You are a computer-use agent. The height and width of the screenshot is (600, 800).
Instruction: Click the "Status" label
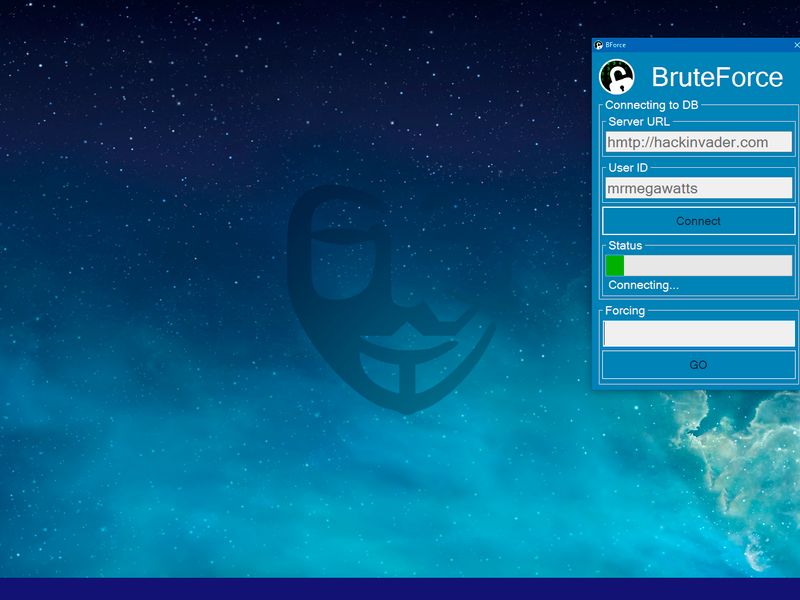point(625,245)
